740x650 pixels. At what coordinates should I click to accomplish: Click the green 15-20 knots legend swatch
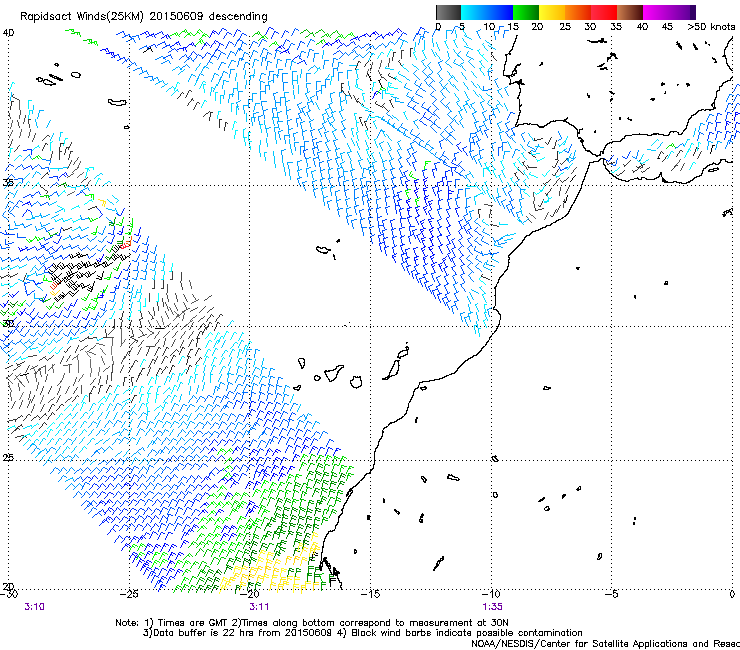tap(526, 12)
